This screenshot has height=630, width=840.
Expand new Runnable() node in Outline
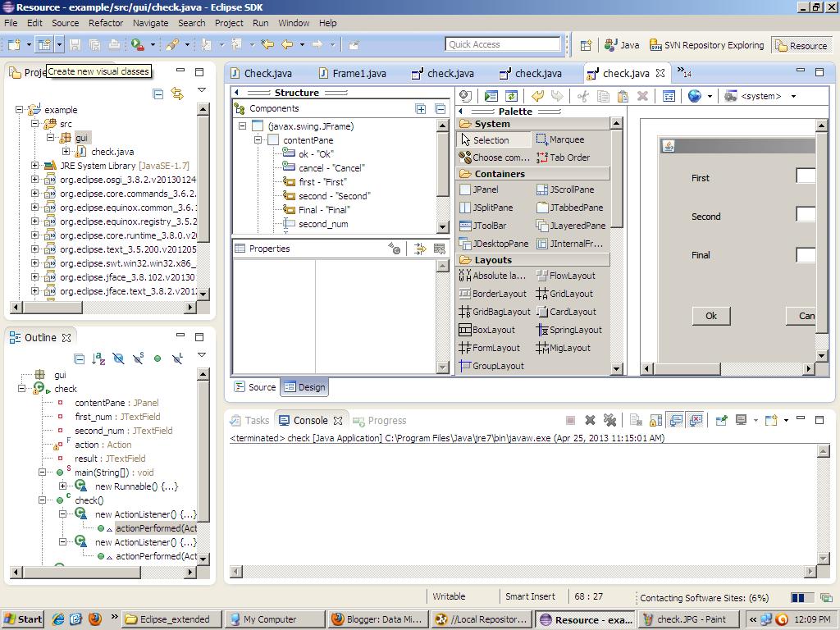pos(62,486)
